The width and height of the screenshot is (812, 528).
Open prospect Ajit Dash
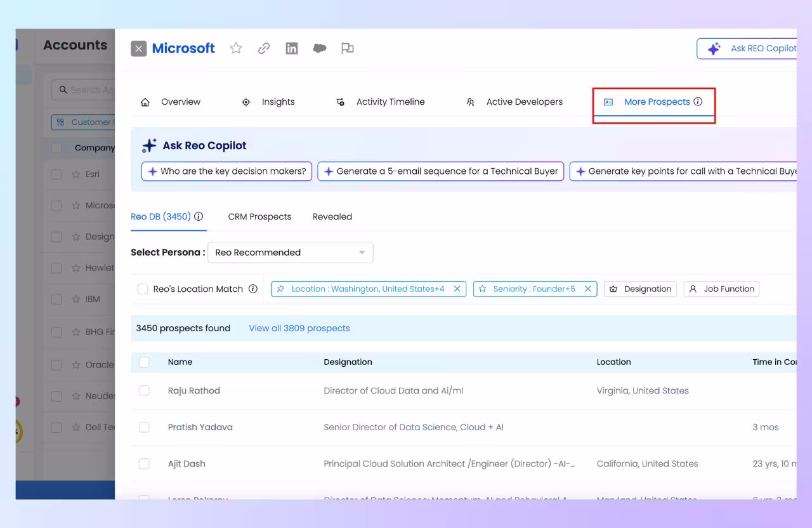point(187,464)
